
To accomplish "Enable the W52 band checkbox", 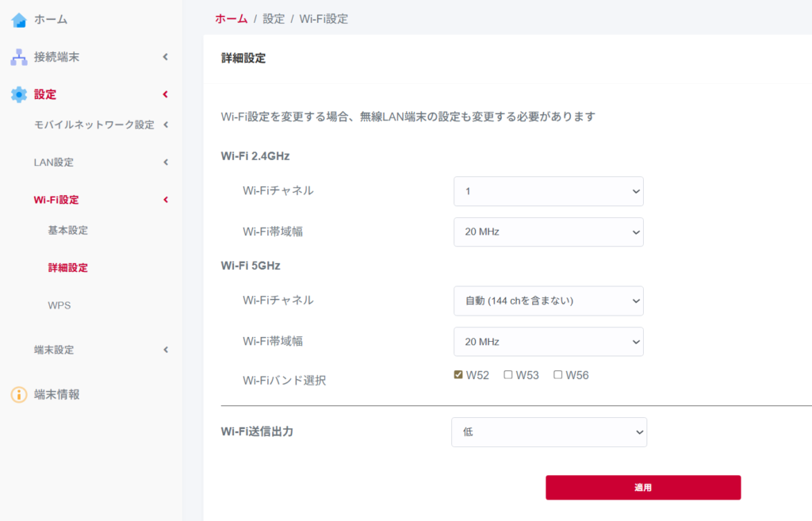I will click(458, 375).
